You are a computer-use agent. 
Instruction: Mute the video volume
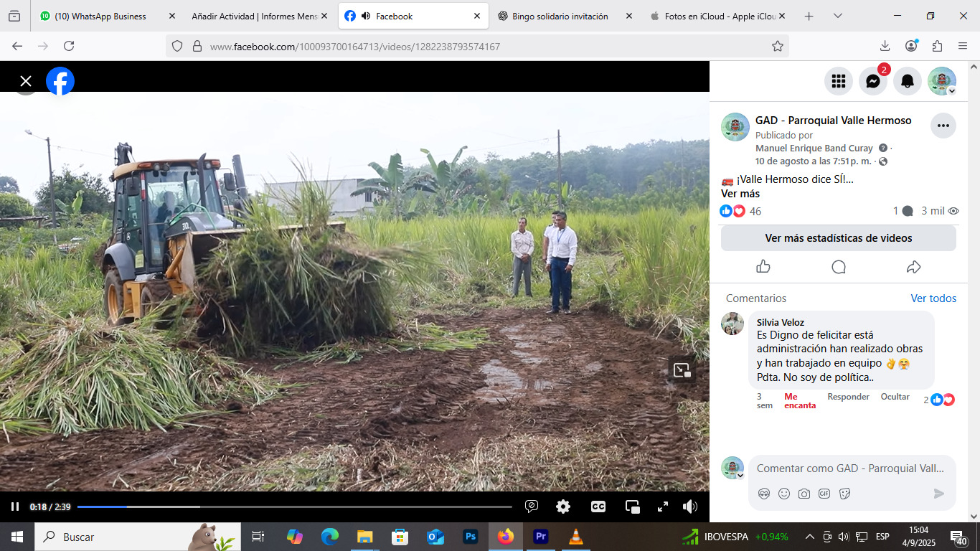(690, 507)
